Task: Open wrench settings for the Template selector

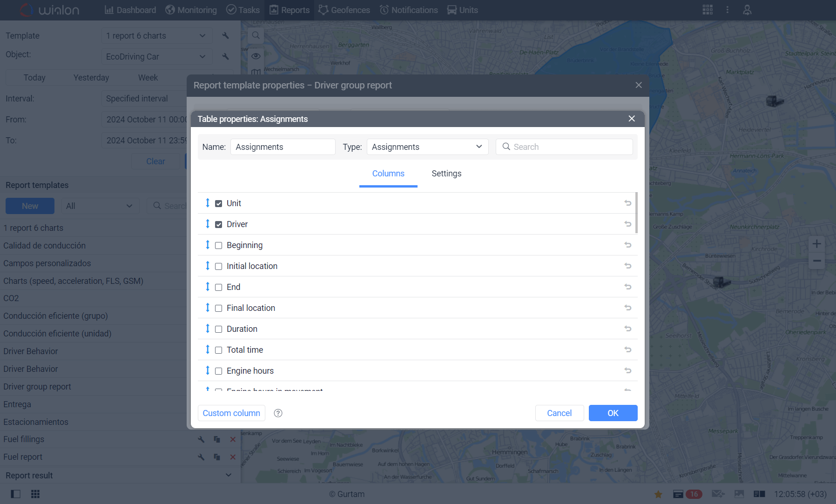Action: click(x=225, y=35)
